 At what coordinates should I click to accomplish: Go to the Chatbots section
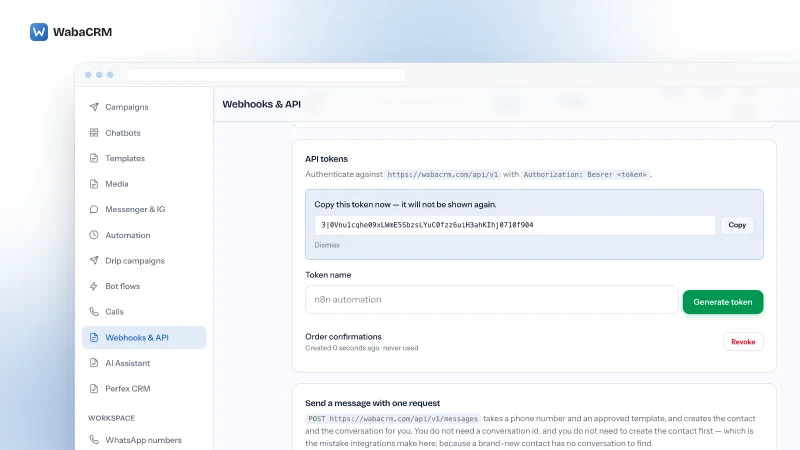144,133
